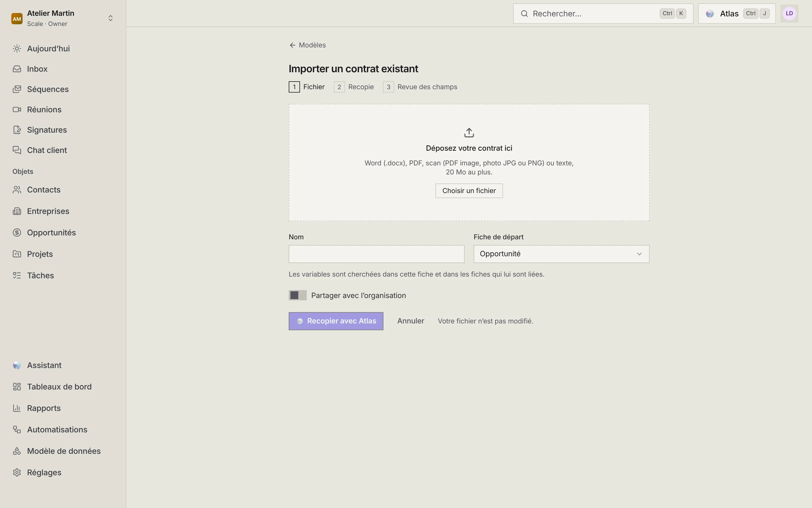Open Signatures in the sidebar
The width and height of the screenshot is (812, 508).
click(63, 130)
